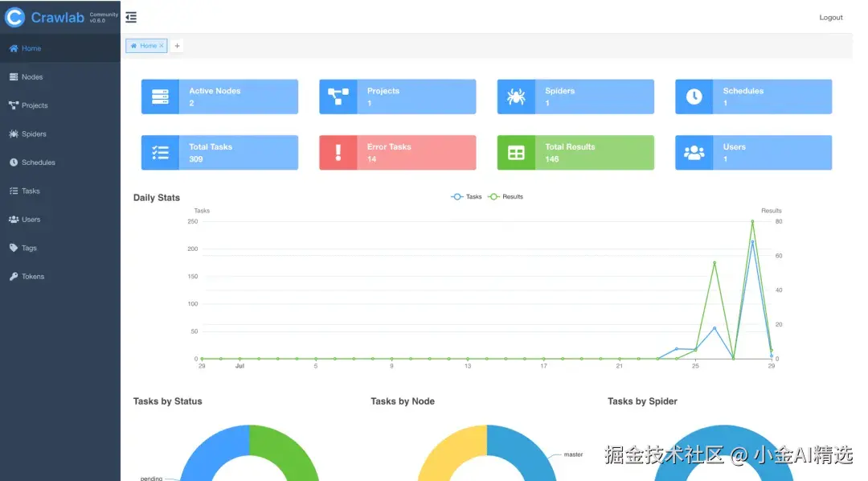Viewport: 868px width, 481px height.
Task: Click the yellow segment of Tasks by Node donut
Action: click(x=451, y=451)
